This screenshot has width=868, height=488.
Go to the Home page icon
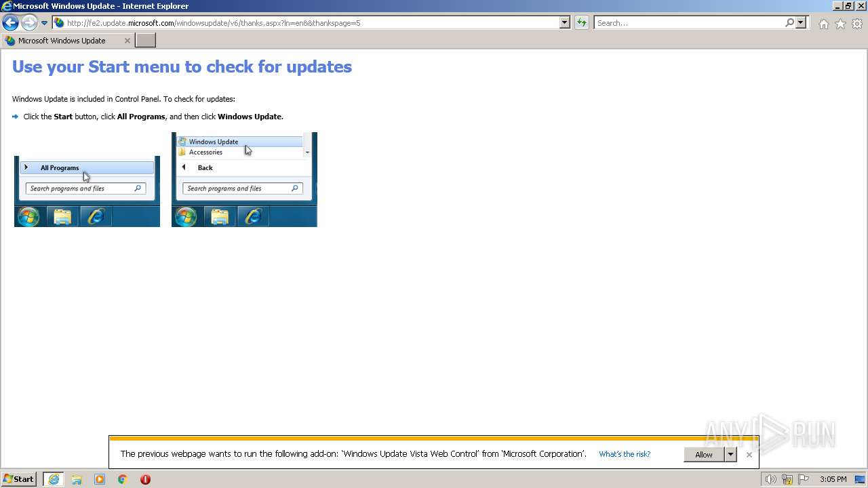(x=823, y=24)
